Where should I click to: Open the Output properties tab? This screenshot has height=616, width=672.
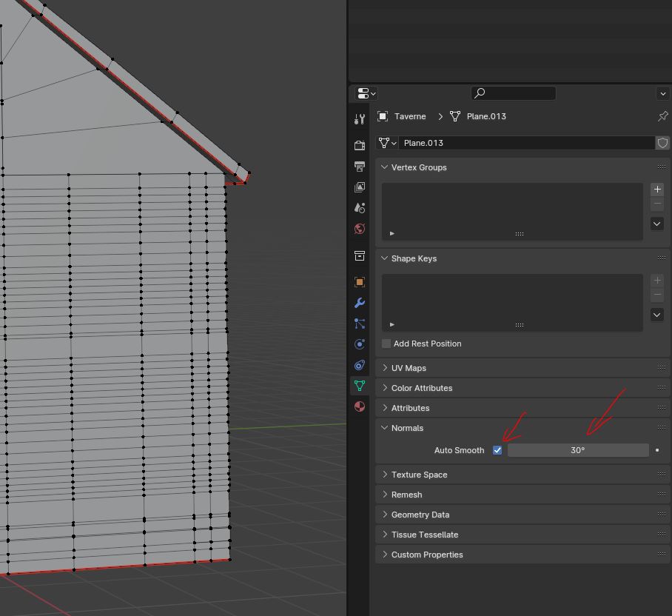coord(360,167)
